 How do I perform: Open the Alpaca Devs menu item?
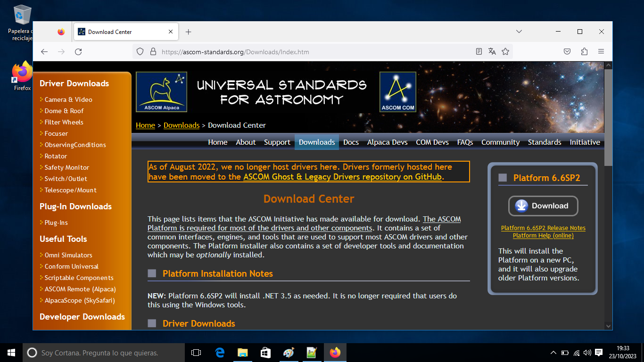pyautogui.click(x=388, y=142)
